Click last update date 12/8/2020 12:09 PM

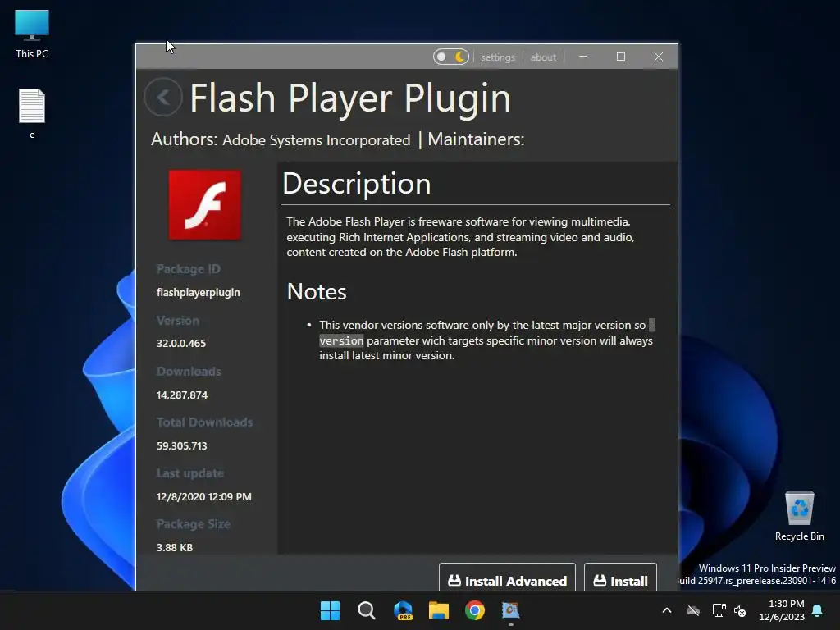click(203, 496)
